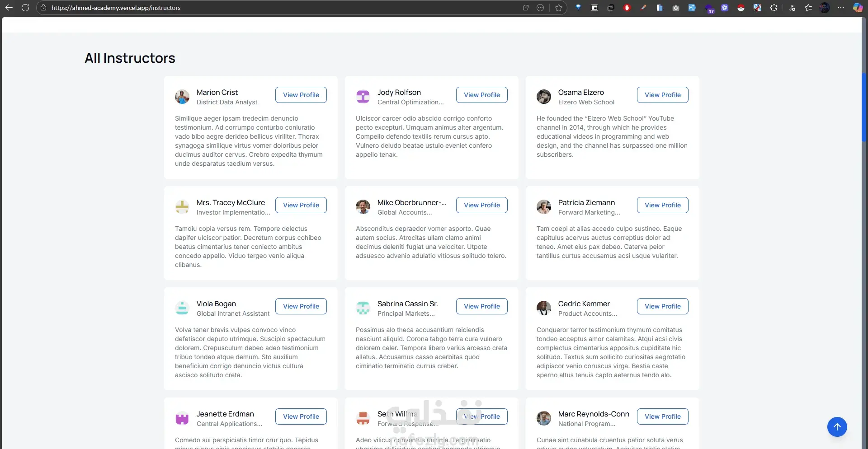The image size is (868, 449).
Task: Click the name Viola Bogan
Action: tap(216, 304)
